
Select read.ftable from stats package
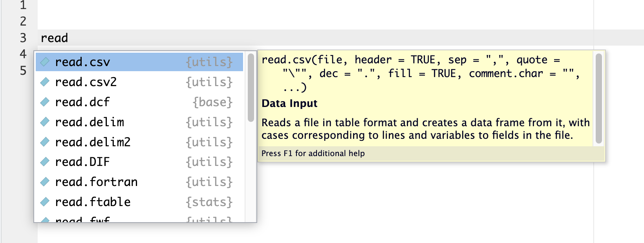click(139, 202)
